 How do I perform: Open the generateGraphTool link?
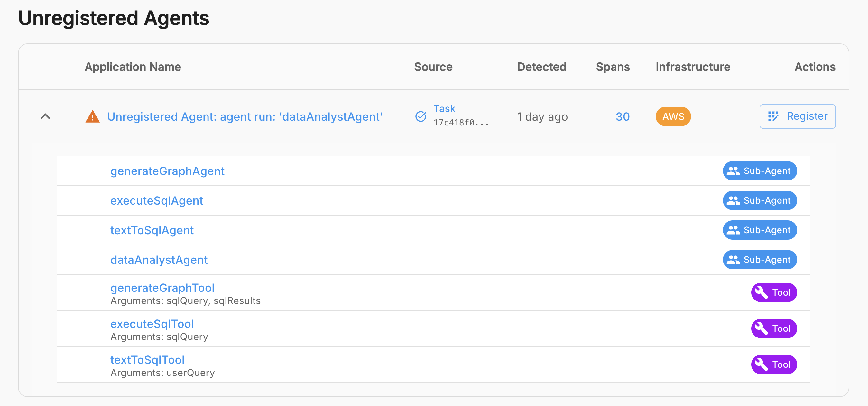coord(162,288)
